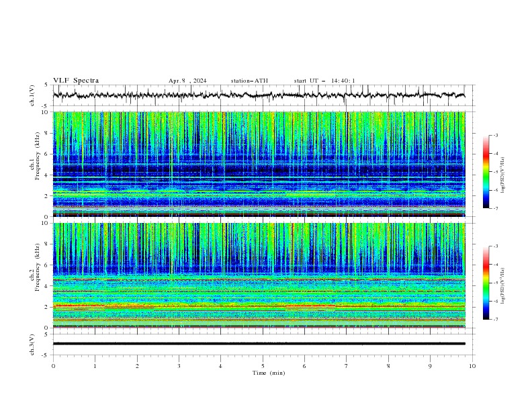Click the ch.1 'Frequency (kHz)' axis label
532x411 pixels.
click(x=38, y=156)
